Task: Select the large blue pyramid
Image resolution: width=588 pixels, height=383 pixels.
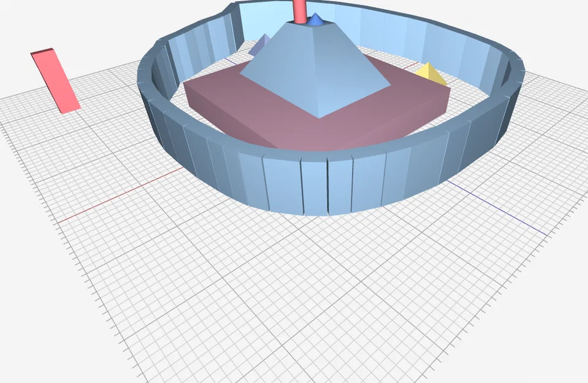Action: (x=315, y=71)
